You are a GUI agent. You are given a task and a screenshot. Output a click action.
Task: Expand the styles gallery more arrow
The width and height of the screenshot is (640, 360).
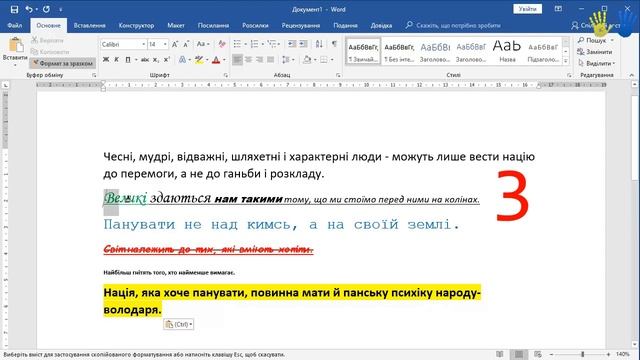pyautogui.click(x=566, y=61)
